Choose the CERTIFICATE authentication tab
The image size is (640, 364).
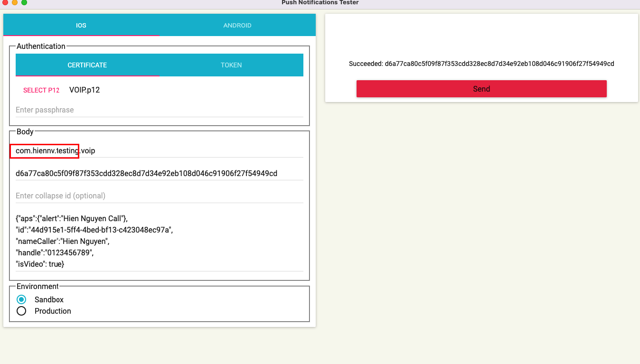pos(87,65)
